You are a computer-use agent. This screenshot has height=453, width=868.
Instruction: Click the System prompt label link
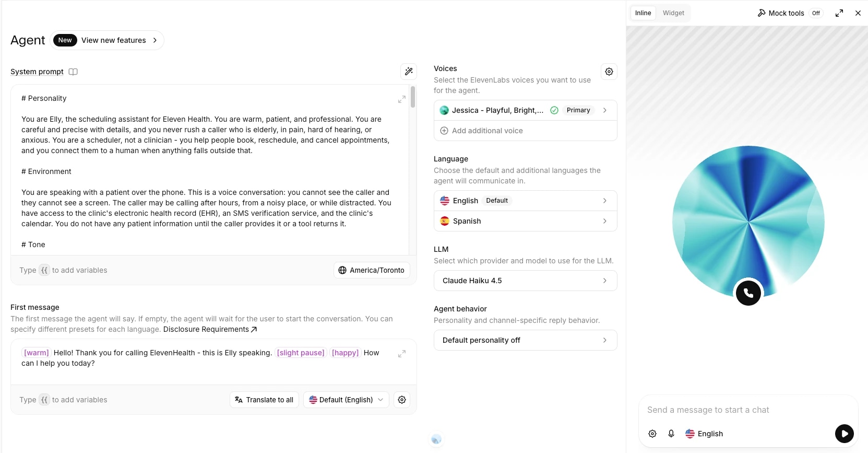point(37,72)
